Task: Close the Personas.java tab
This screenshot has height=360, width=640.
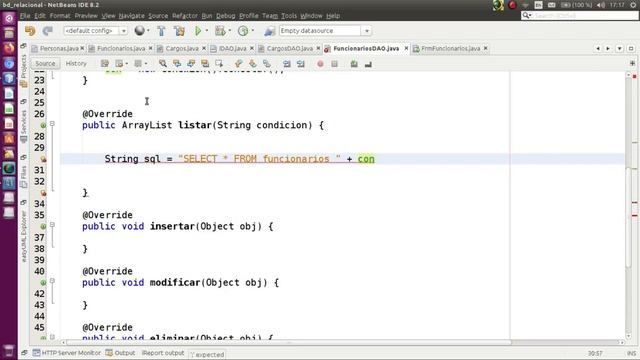Action: coord(82,48)
